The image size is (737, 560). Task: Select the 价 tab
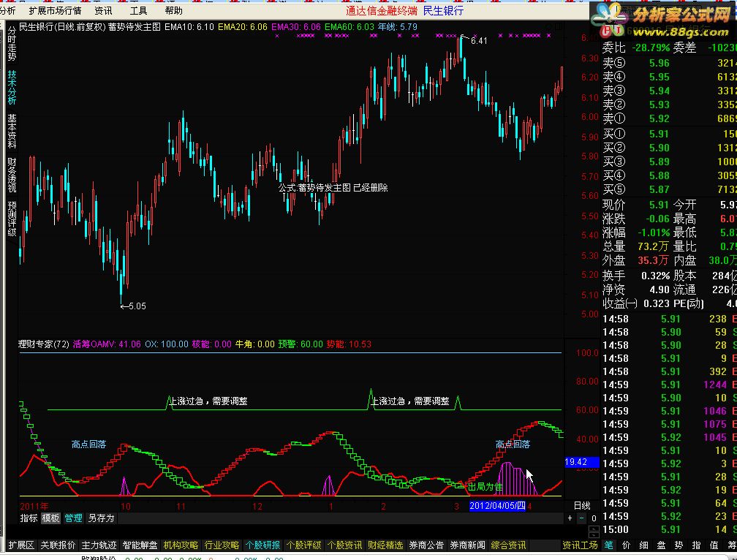click(626, 545)
